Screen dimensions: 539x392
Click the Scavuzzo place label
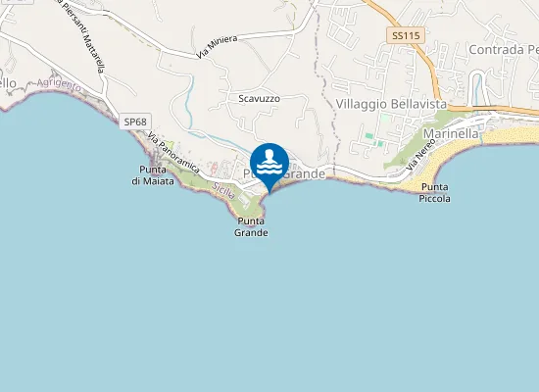click(x=259, y=99)
